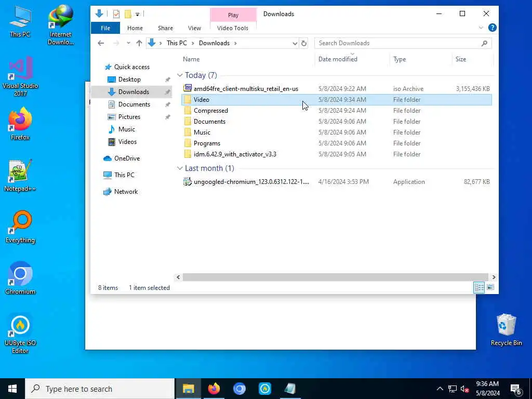Open Chromium from the taskbar
Viewport: 532px width, 399px height.
[x=239, y=389]
